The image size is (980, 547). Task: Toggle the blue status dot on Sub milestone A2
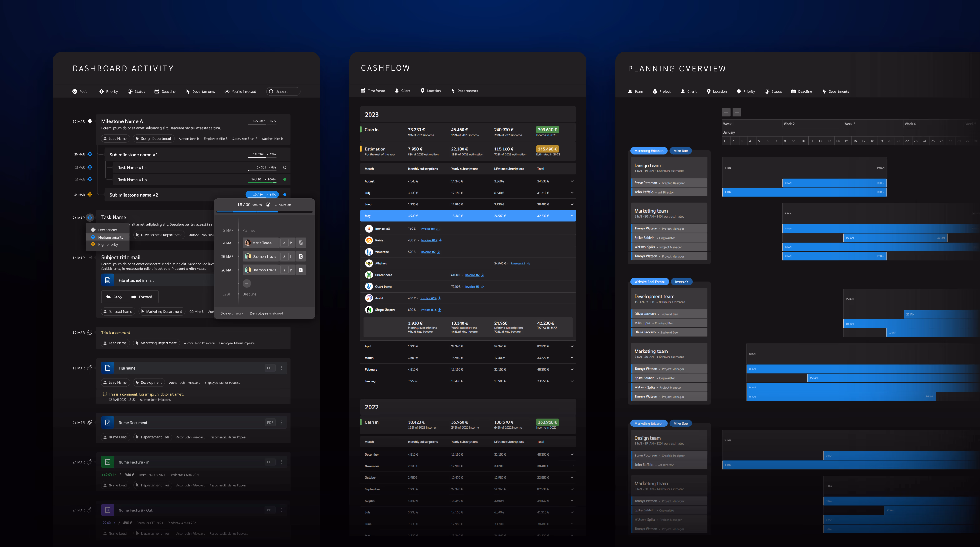(x=285, y=195)
